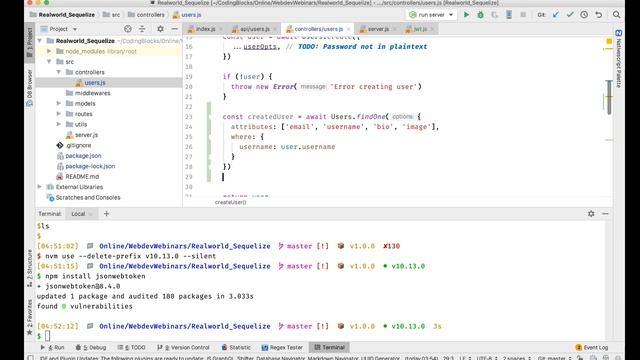The width and height of the screenshot is (640, 360).
Task: Hide the Project panel
Action: [x=175, y=29]
